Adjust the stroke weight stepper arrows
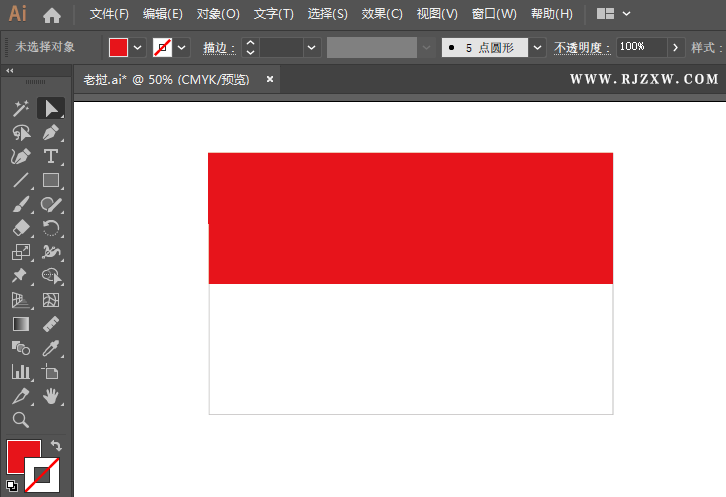 coord(250,47)
